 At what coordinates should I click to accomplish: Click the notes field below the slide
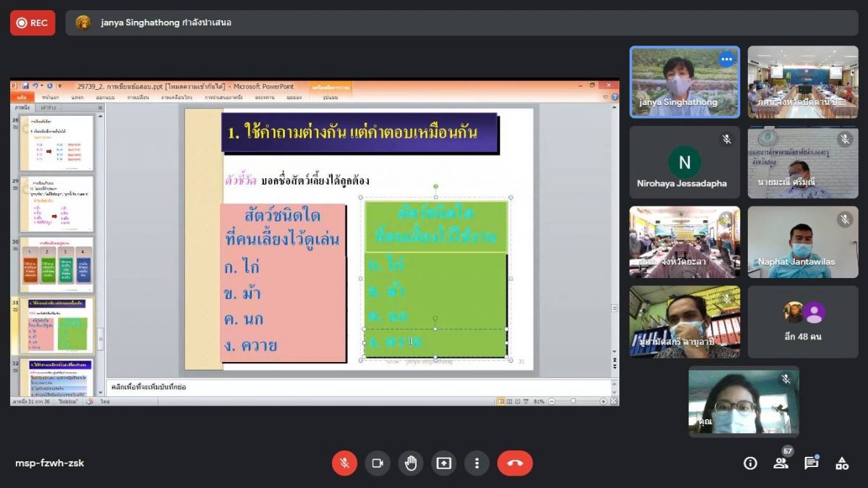click(358, 387)
